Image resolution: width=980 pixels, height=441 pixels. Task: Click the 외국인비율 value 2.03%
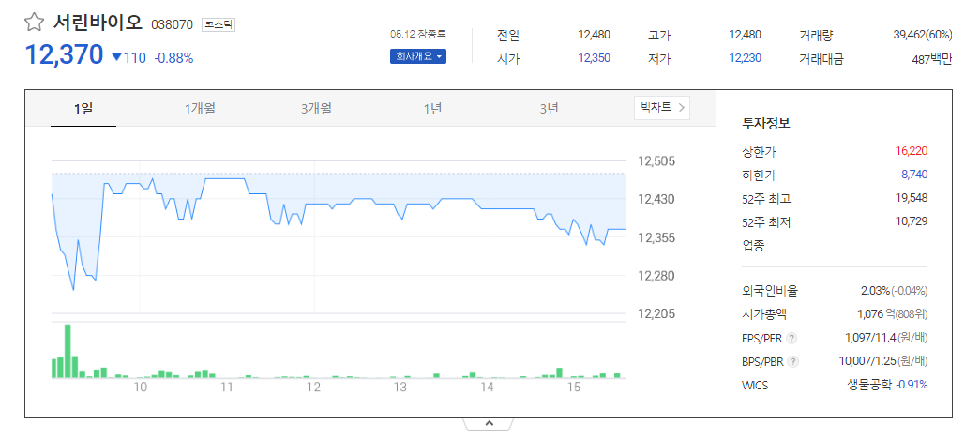coord(874,291)
